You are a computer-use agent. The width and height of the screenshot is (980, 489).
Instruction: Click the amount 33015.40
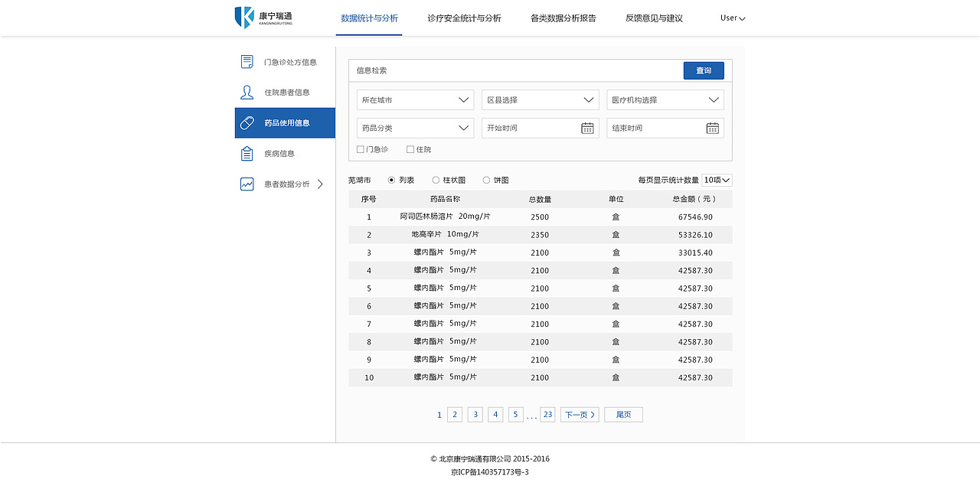[695, 253]
